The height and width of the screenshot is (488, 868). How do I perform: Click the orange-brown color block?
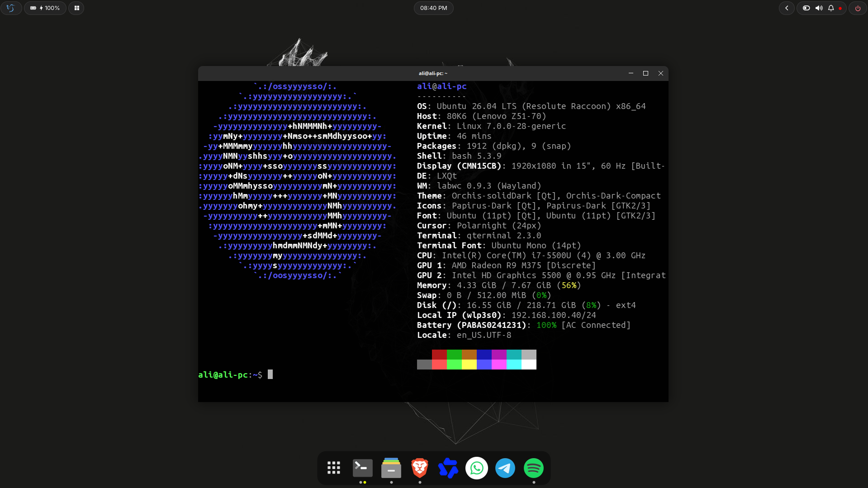click(x=469, y=355)
